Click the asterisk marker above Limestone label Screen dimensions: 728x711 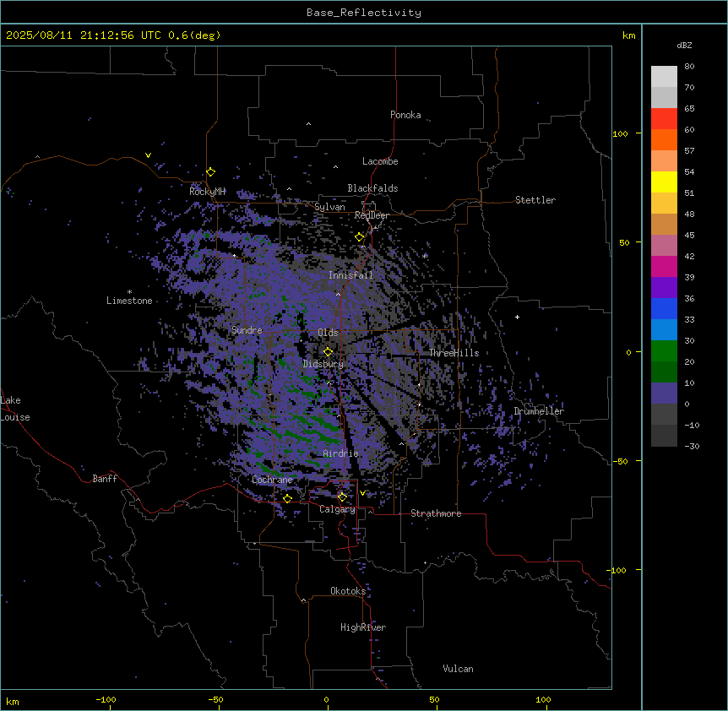coord(129,292)
